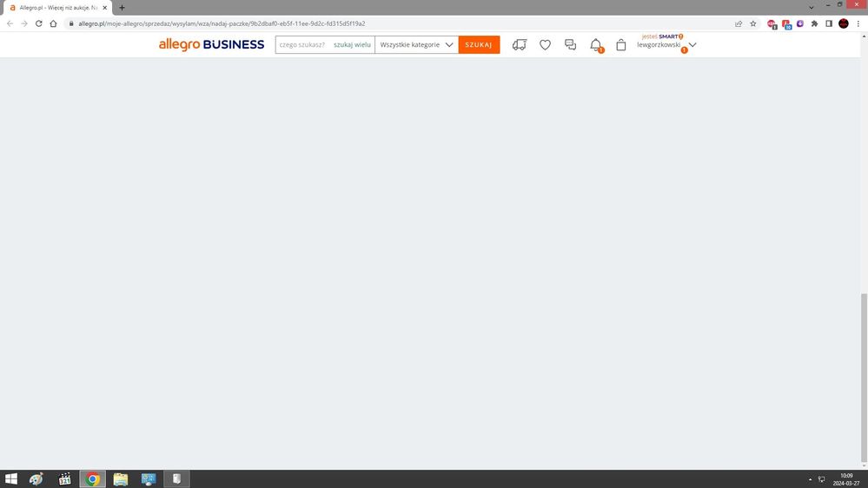Open the delivery truck icon in Allegro header
The height and width of the screenshot is (488, 868).
pos(519,45)
